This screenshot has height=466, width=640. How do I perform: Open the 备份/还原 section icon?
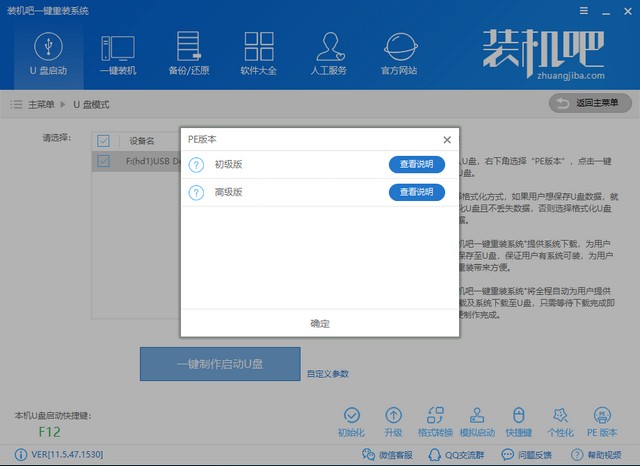[188, 54]
